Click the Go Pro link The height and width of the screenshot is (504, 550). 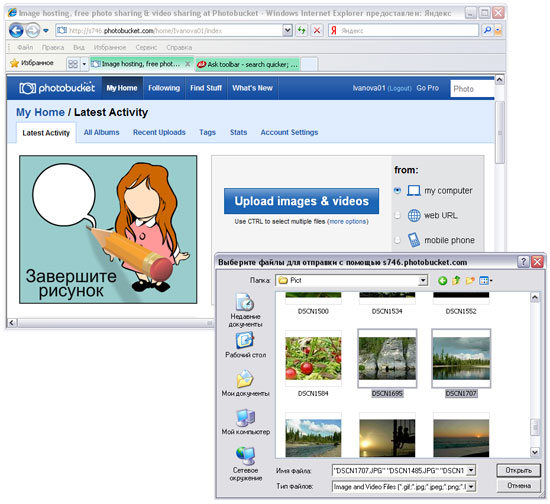point(428,88)
